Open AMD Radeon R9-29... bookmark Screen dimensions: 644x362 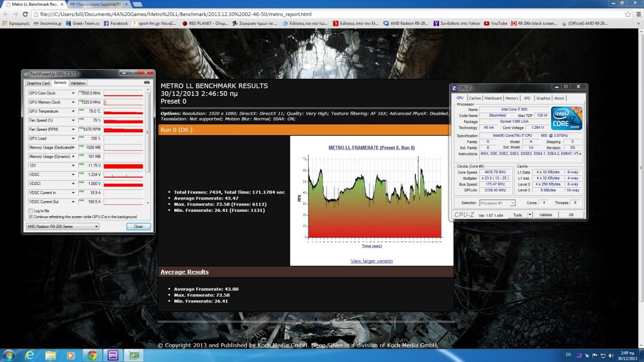pyautogui.click(x=406, y=24)
